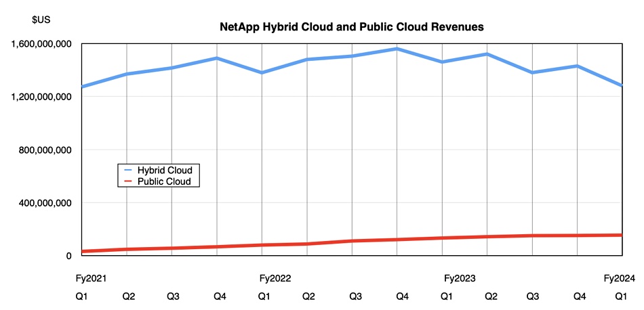Click Hybrid Cloud line point at Fy2021 Q4
644x310 pixels.
coord(217,58)
